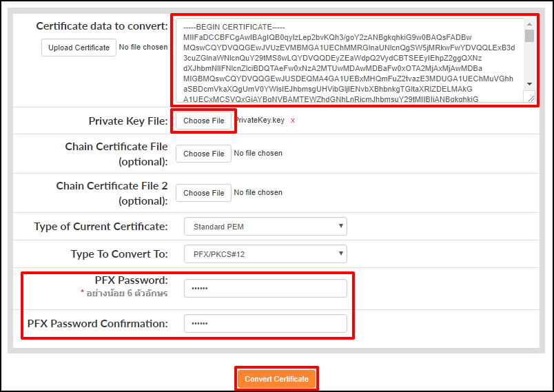554x392 pixels.
Task: Click the 'Certificate data to convert' label
Action: (101, 26)
